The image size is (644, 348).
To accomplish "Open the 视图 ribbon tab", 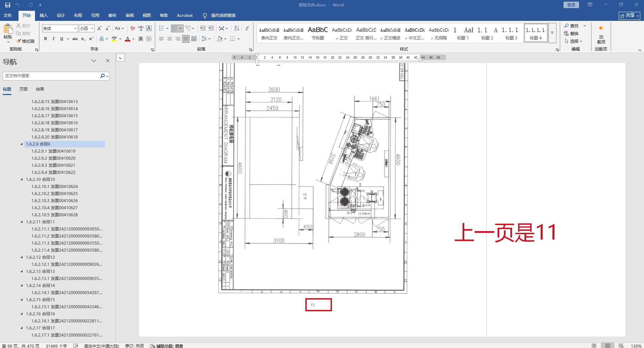I will [x=146, y=15].
